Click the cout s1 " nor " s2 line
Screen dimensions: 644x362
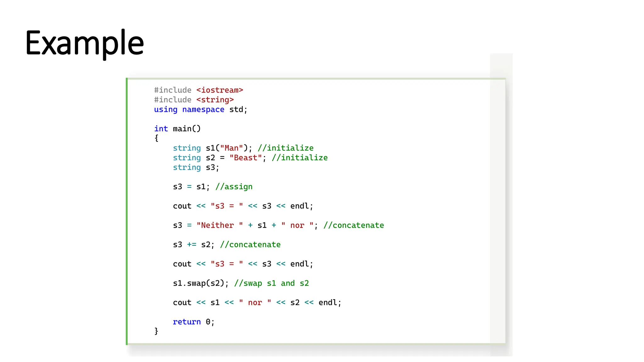[257, 303]
